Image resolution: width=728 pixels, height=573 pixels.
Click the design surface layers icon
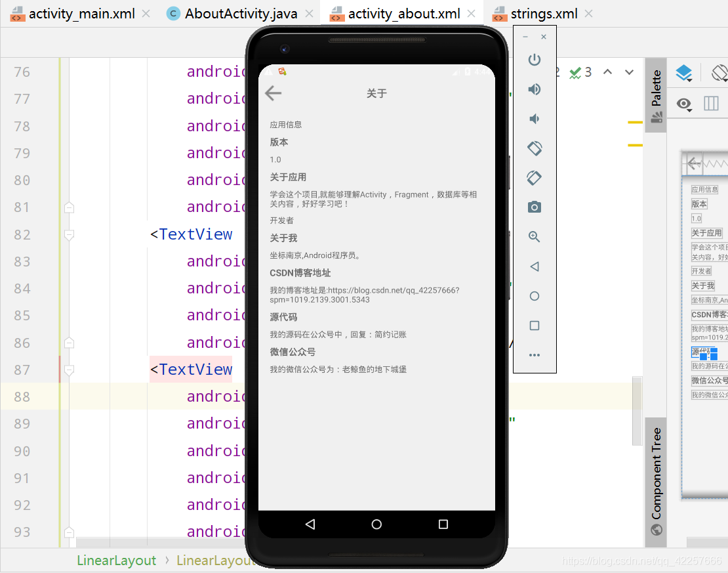pyautogui.click(x=683, y=73)
